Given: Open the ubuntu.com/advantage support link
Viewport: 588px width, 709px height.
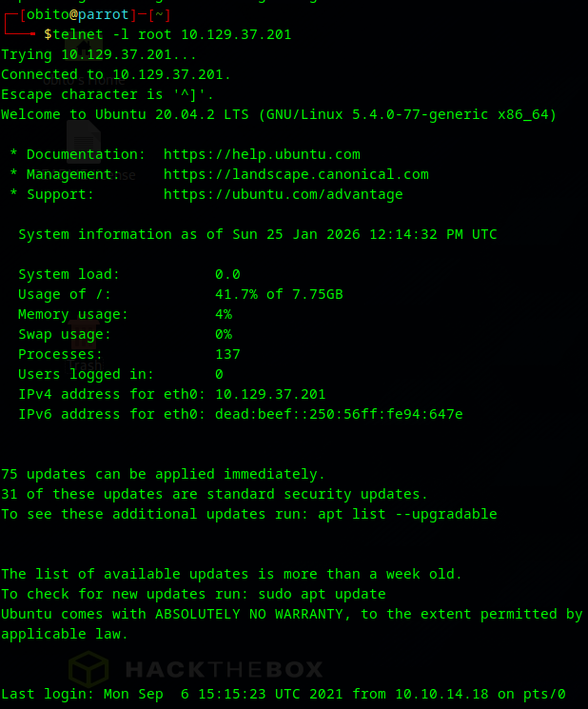Looking at the screenshot, I should point(283,194).
